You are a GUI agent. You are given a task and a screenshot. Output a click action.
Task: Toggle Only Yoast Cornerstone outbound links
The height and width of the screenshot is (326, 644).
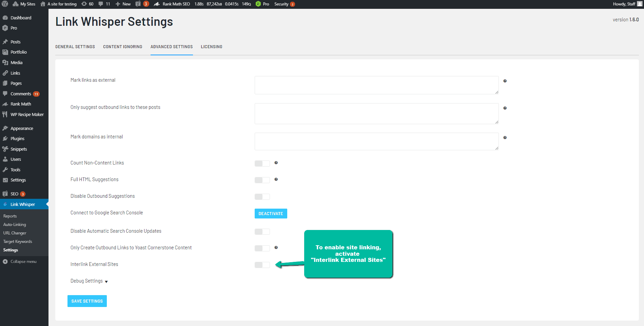262,248
